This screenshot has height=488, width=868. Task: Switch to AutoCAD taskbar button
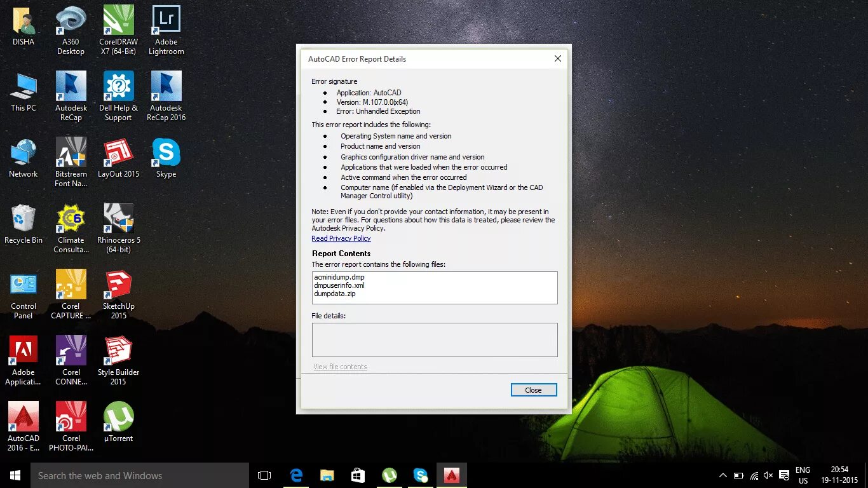point(452,475)
